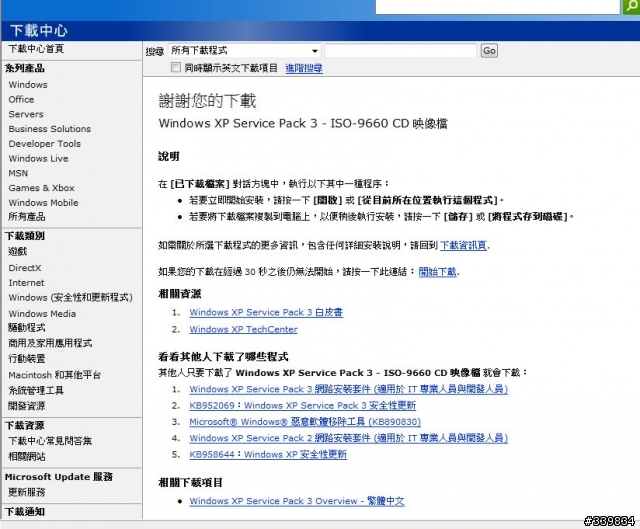Click the 下載資訊頁 link
This screenshot has width=640, height=529.
click(x=464, y=245)
